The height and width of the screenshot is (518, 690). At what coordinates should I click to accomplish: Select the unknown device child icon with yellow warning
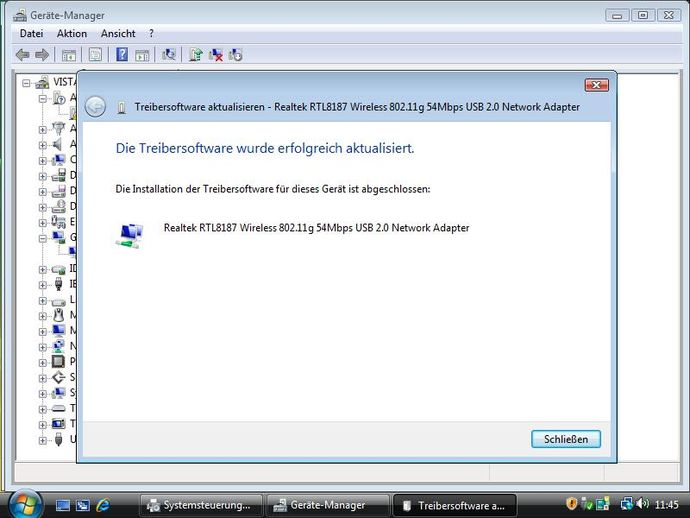73,113
